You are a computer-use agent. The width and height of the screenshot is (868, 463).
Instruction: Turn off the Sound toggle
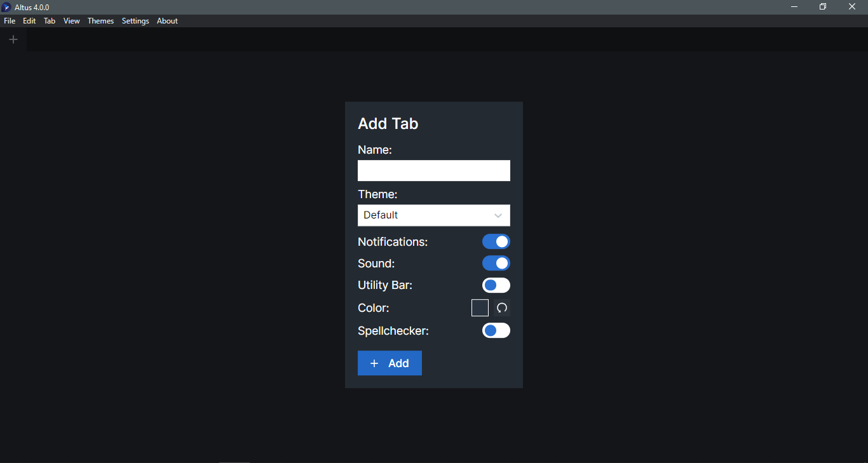(496, 263)
